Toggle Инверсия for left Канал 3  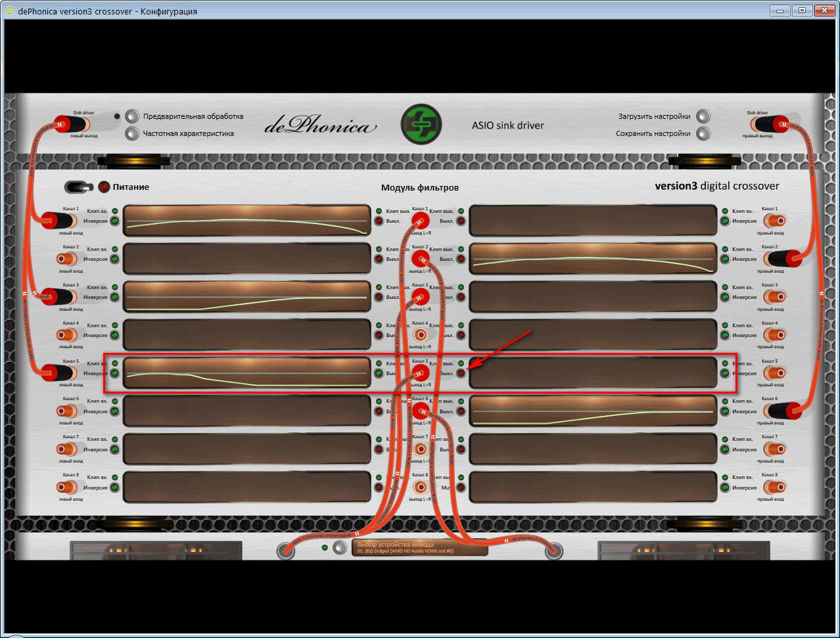coord(115,297)
